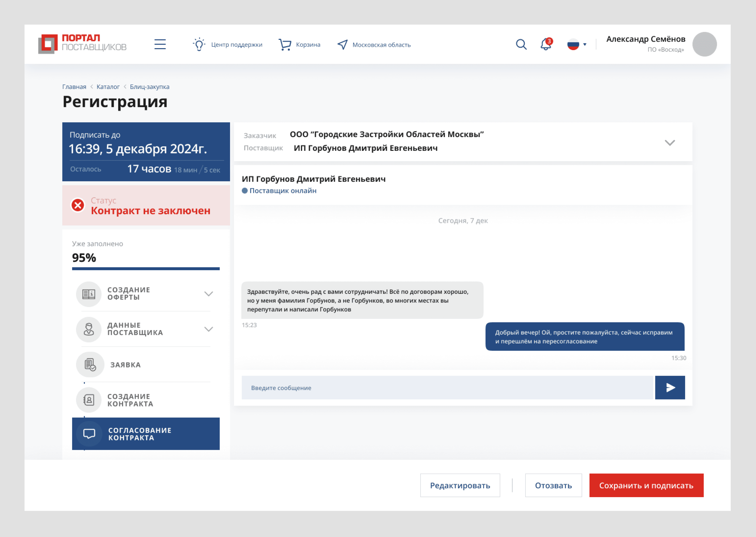Click the red status error icon

(78, 205)
